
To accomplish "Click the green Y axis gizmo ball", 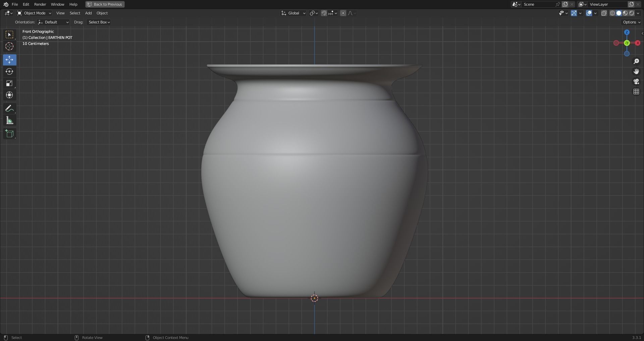I will pos(627,43).
